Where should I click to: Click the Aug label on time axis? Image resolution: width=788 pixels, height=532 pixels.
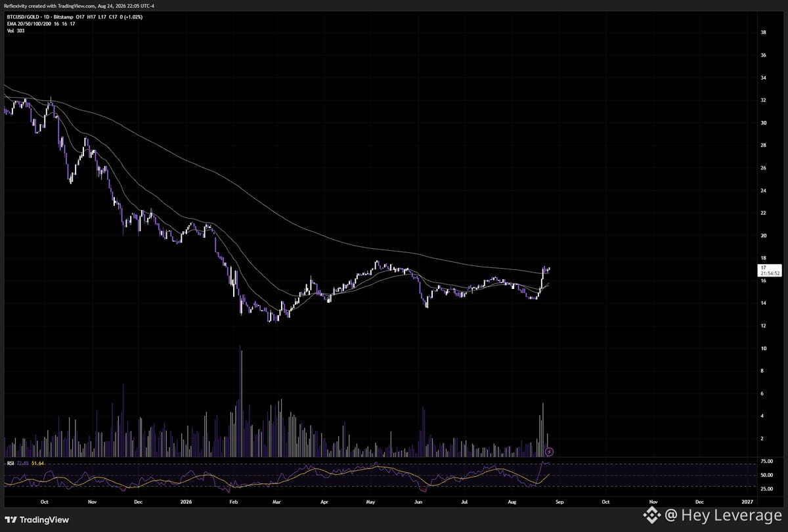(513, 501)
